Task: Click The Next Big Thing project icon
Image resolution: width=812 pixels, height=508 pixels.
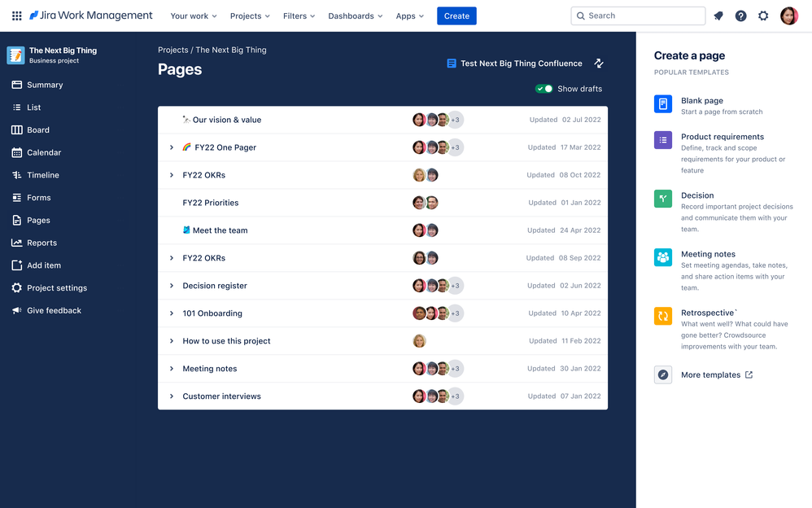Action: [15, 55]
